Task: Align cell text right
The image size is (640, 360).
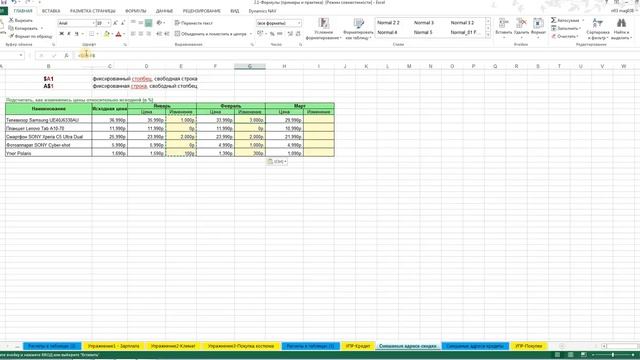Action: [149, 34]
